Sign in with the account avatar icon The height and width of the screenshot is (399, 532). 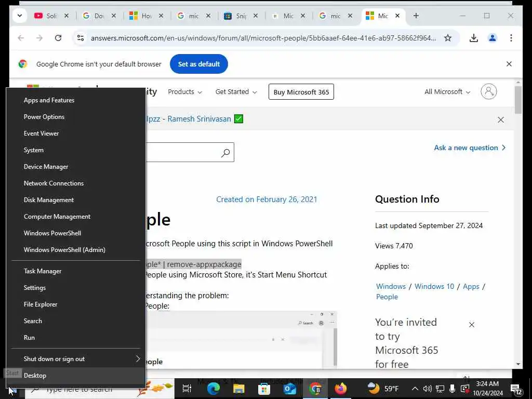[488, 91]
